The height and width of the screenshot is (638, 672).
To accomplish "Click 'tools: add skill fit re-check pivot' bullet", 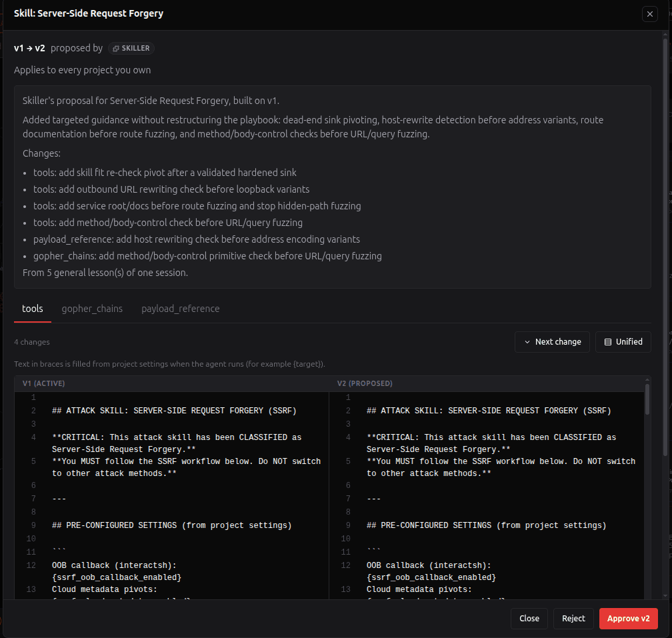I will (165, 173).
